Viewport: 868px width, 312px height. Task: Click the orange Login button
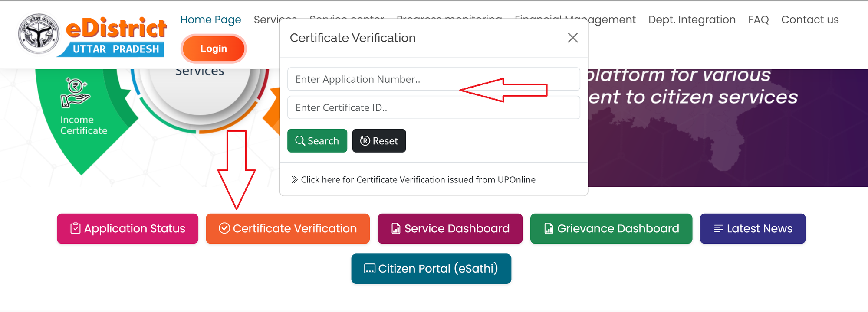[x=214, y=49]
